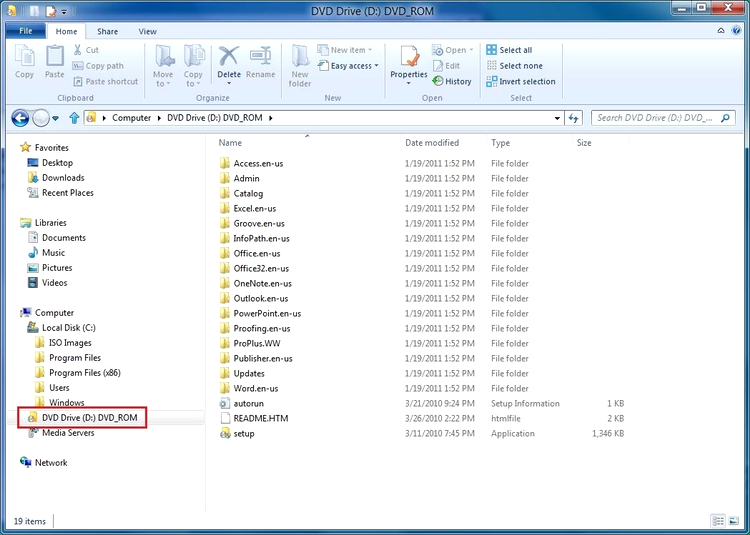This screenshot has height=535, width=750.
Task: Go up one level with Up arrow
Action: (74, 118)
